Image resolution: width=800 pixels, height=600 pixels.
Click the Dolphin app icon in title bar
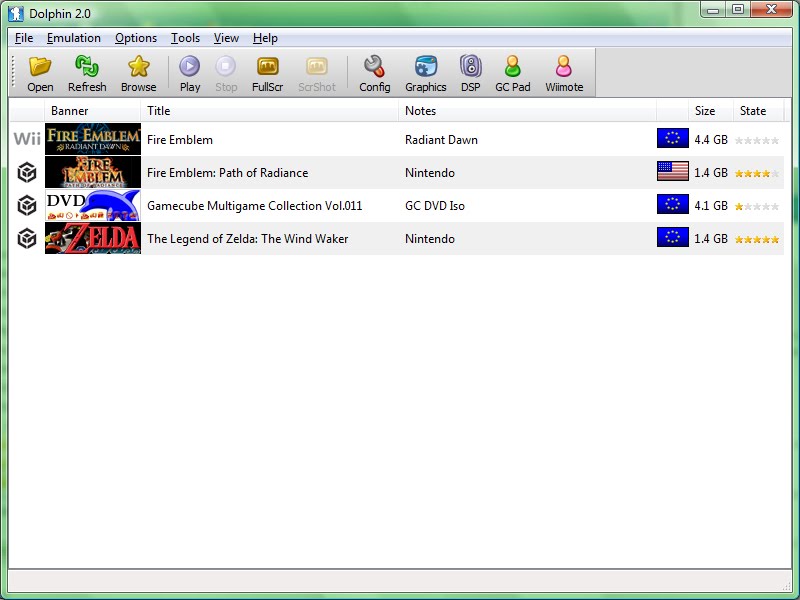pos(16,13)
